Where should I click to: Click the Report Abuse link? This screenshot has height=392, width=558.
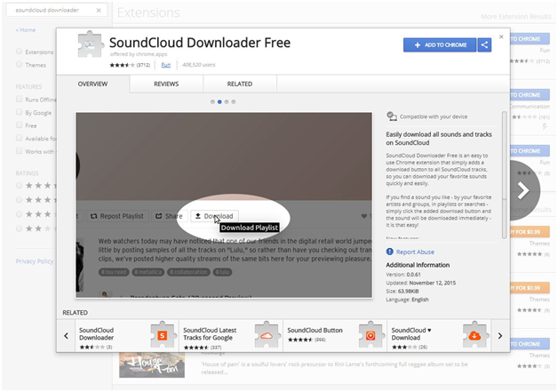(x=415, y=252)
